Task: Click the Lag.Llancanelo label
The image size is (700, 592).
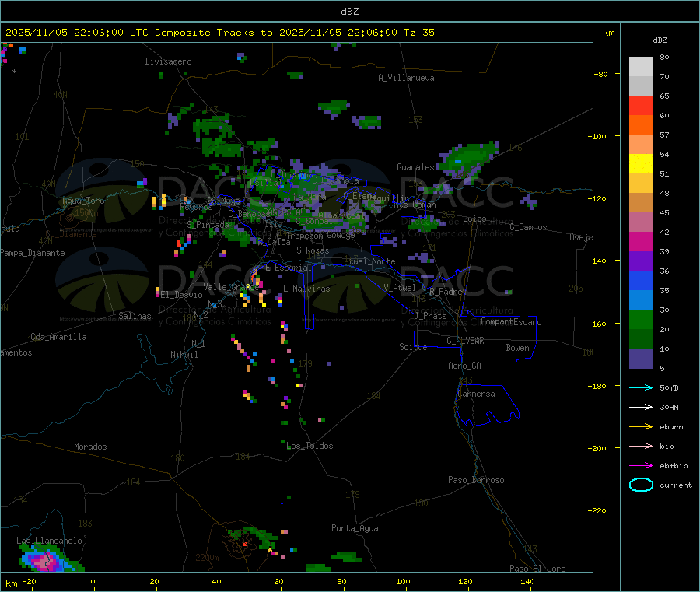Action: (49, 541)
